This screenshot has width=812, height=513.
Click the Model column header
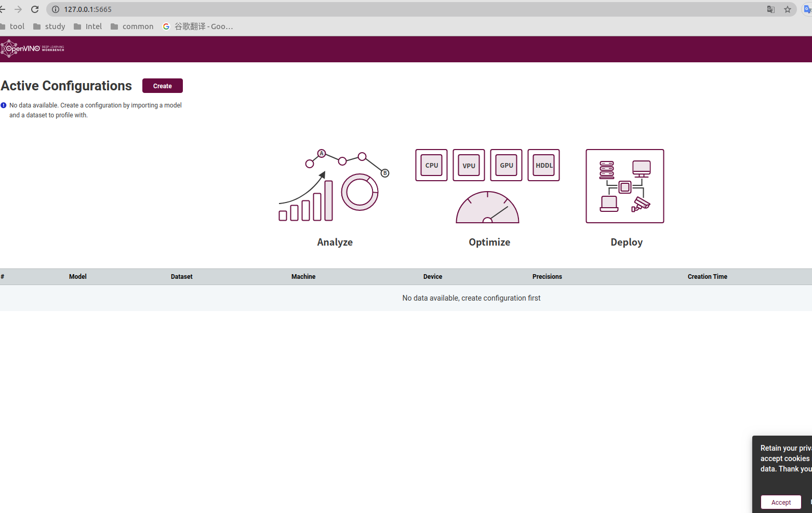78,277
